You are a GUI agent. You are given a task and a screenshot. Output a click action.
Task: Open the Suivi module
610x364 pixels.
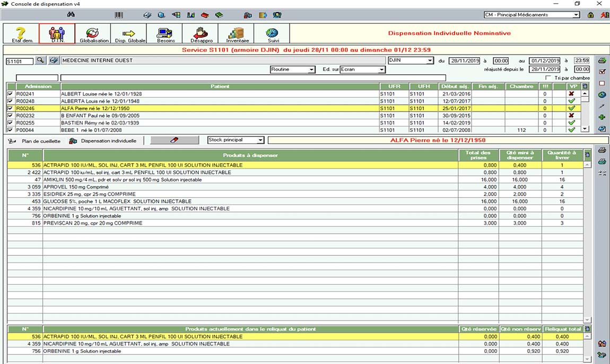[x=272, y=34]
